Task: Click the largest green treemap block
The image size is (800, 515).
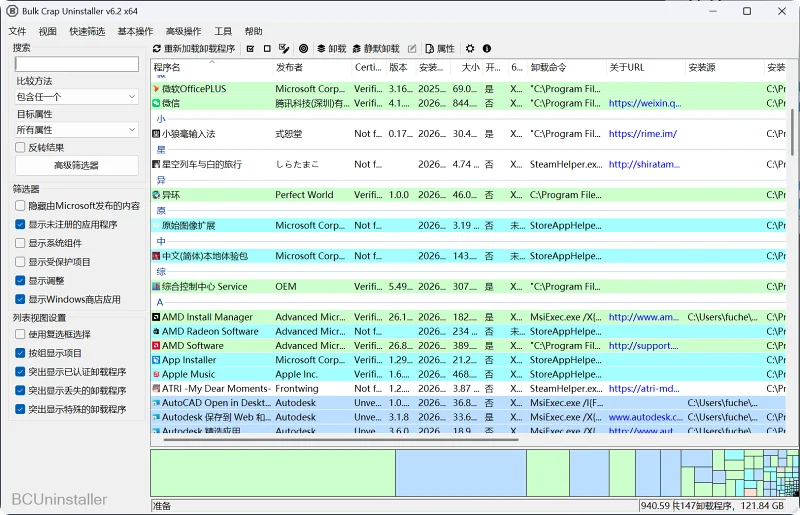Action: 273,473
